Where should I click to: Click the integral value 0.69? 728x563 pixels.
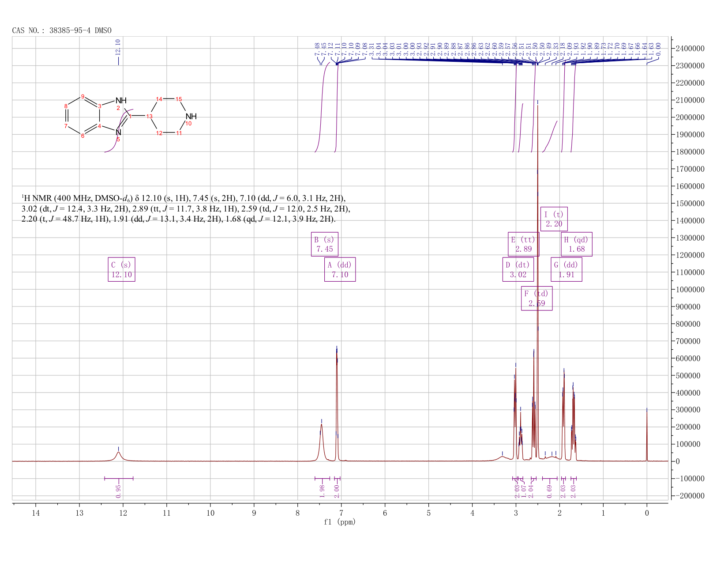click(x=549, y=491)
